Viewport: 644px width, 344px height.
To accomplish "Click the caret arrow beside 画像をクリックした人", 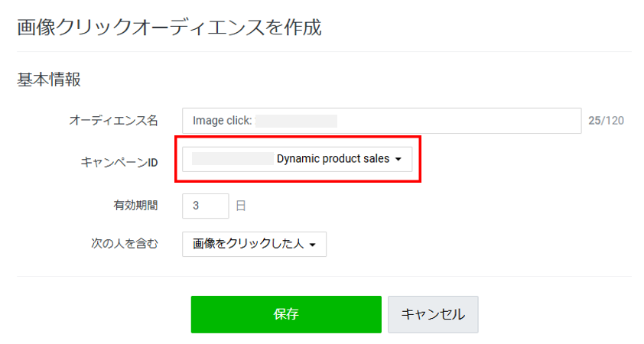I will [x=314, y=245].
